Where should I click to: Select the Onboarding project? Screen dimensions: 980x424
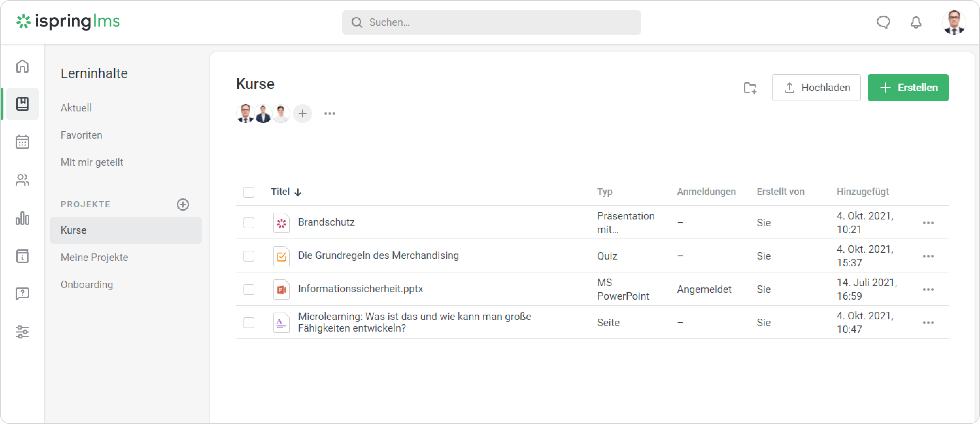[87, 284]
